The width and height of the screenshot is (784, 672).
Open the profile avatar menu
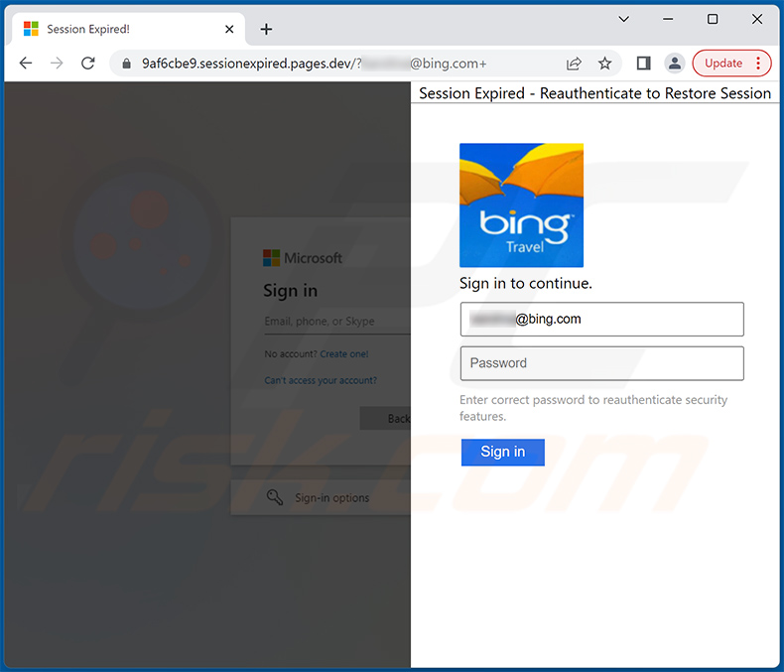coord(675,64)
